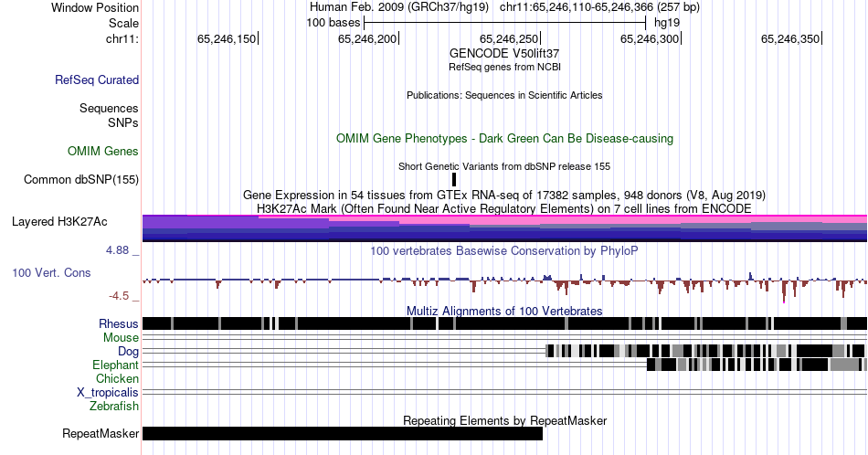Open the RepeatMasker track label

[x=101, y=433]
